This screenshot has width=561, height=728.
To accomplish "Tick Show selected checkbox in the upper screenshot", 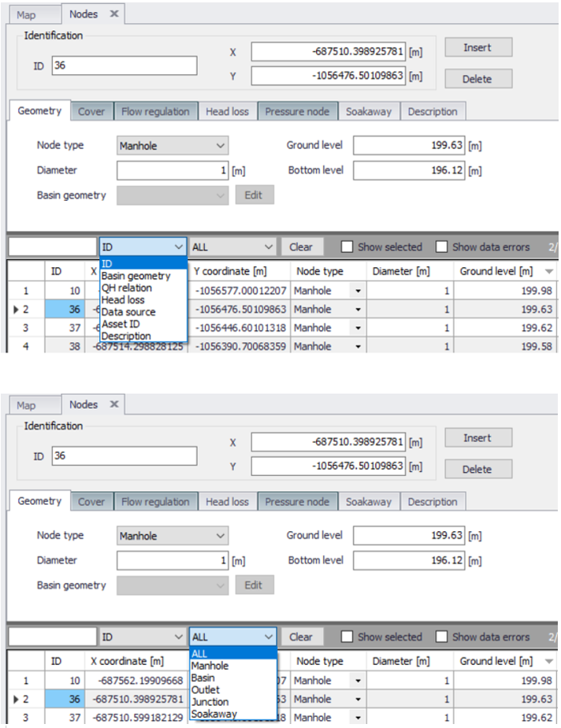I will 346,246.
